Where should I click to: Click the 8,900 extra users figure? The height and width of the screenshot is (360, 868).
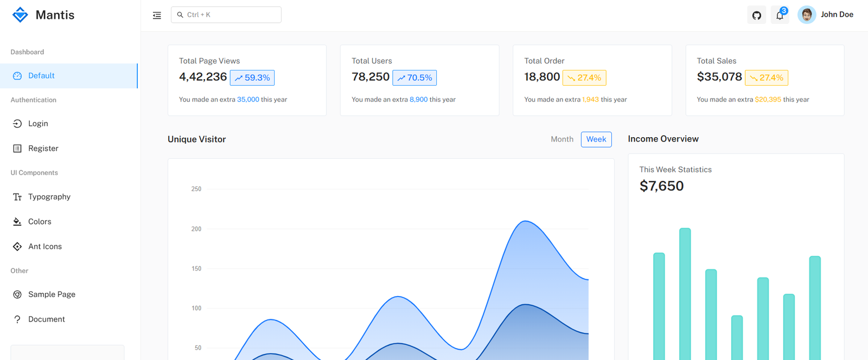[419, 100]
